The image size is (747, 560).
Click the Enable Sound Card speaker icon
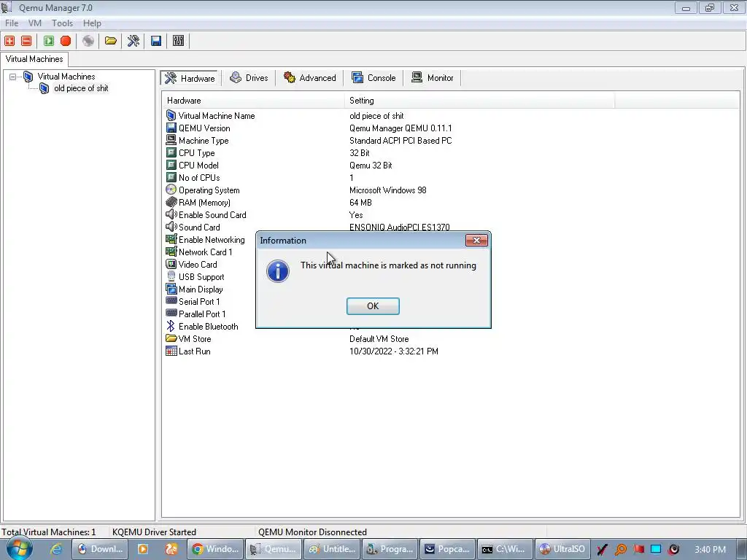(x=171, y=215)
